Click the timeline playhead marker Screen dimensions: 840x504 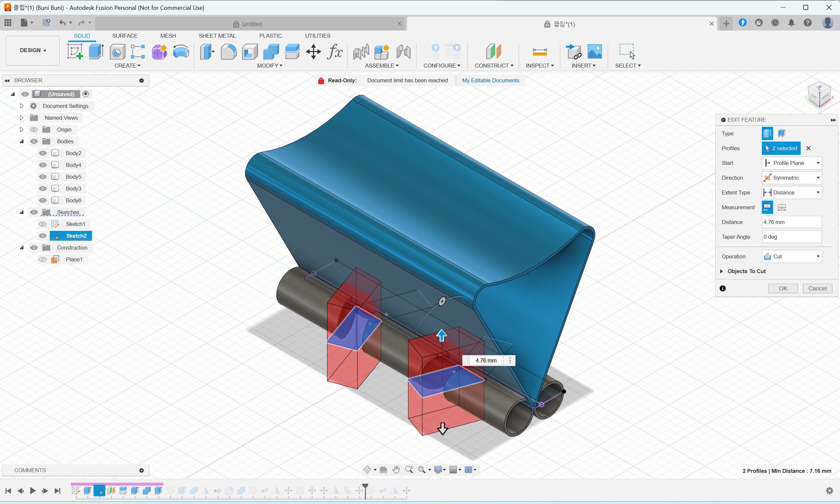[x=365, y=486]
